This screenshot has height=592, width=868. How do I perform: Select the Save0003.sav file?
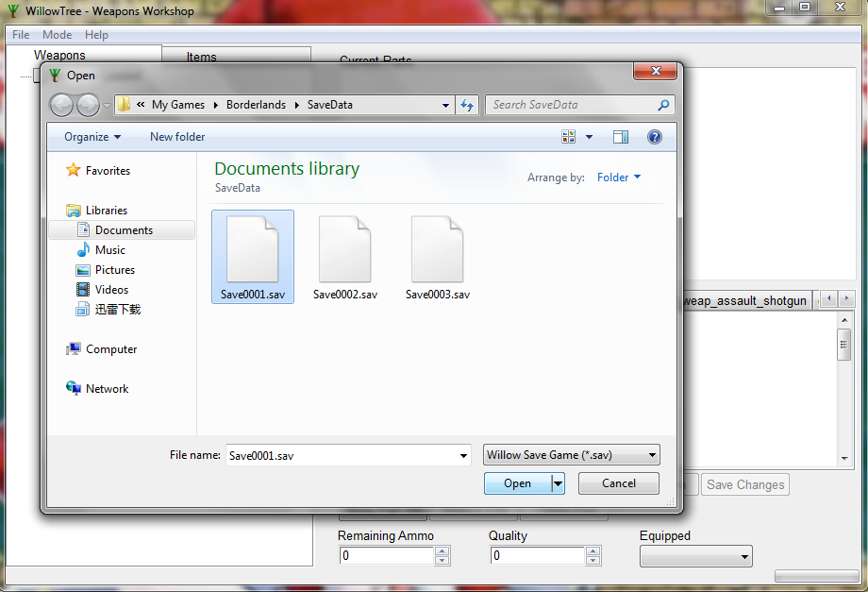click(x=438, y=257)
